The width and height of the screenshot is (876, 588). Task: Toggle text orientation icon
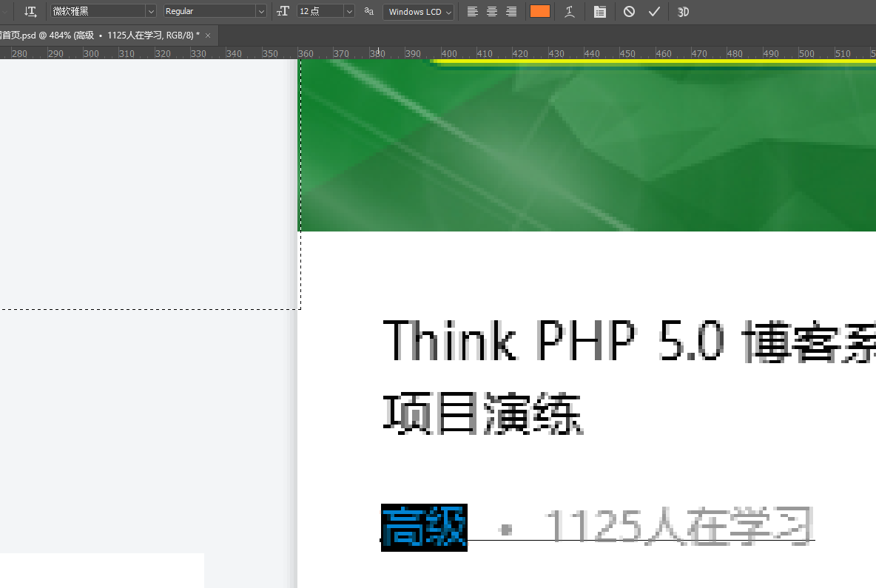click(30, 12)
